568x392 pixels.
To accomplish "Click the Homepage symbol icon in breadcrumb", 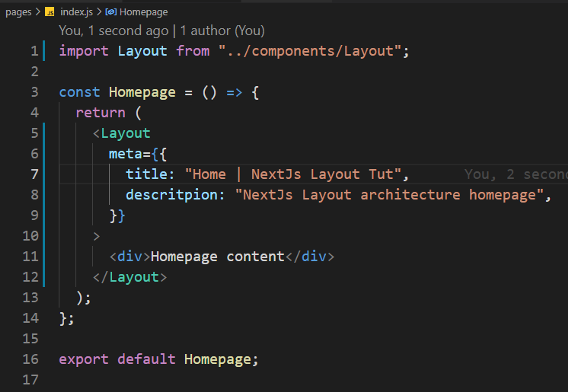I will 111,12.
